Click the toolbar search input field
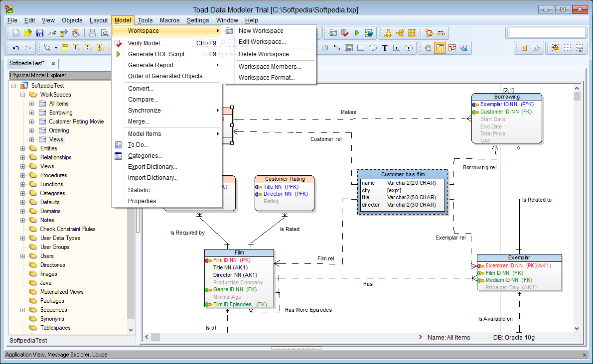 (x=547, y=32)
